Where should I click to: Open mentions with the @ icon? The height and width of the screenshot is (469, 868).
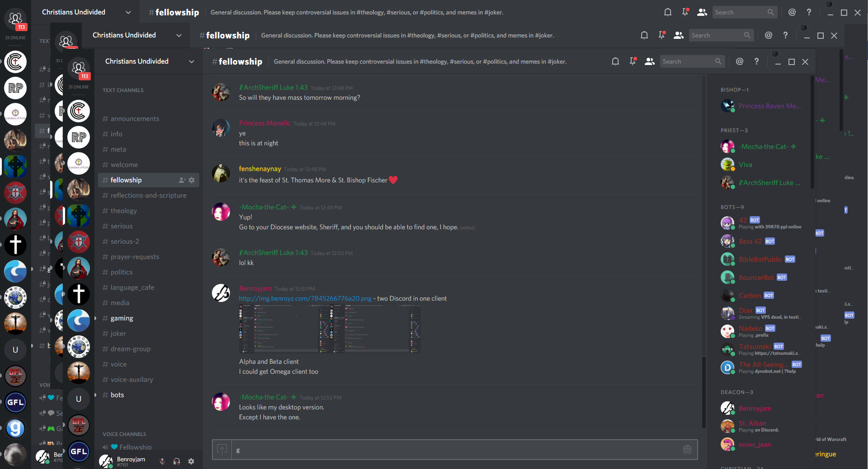740,61
